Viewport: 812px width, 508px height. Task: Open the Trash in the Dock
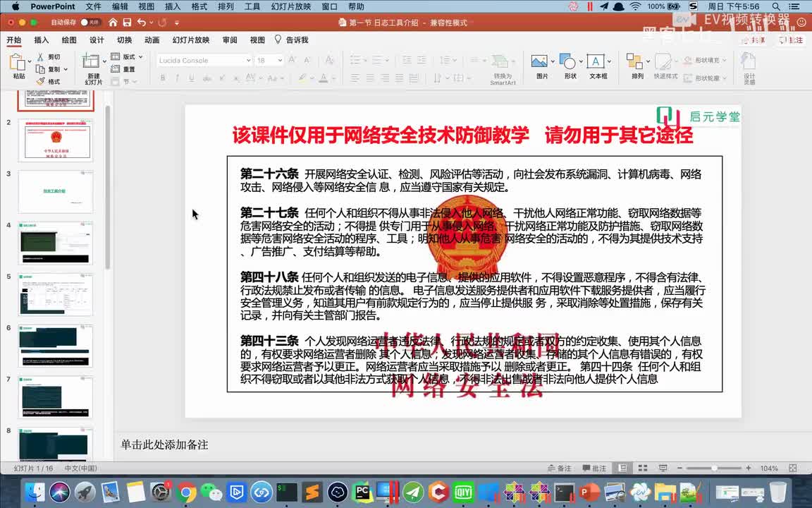pos(778,492)
